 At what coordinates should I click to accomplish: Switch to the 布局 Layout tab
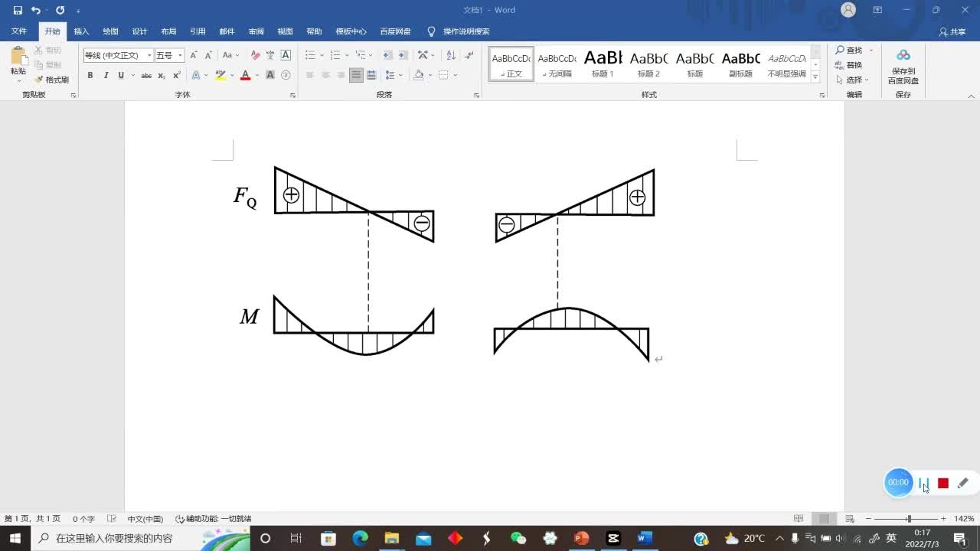pyautogui.click(x=168, y=31)
